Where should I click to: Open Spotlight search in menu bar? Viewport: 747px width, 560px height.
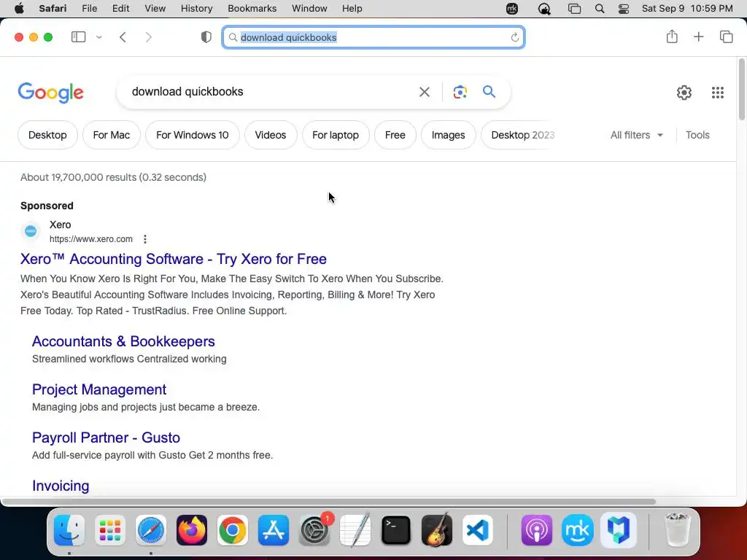coord(600,9)
